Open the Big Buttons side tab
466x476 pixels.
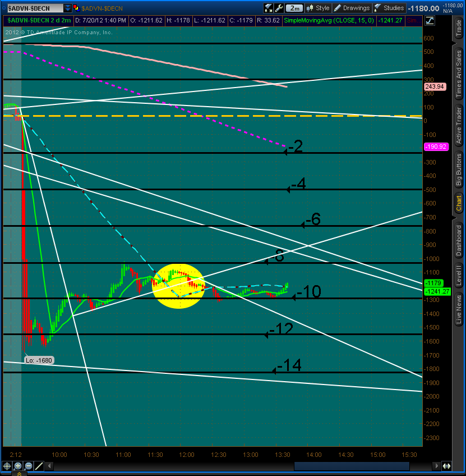pos(459,170)
